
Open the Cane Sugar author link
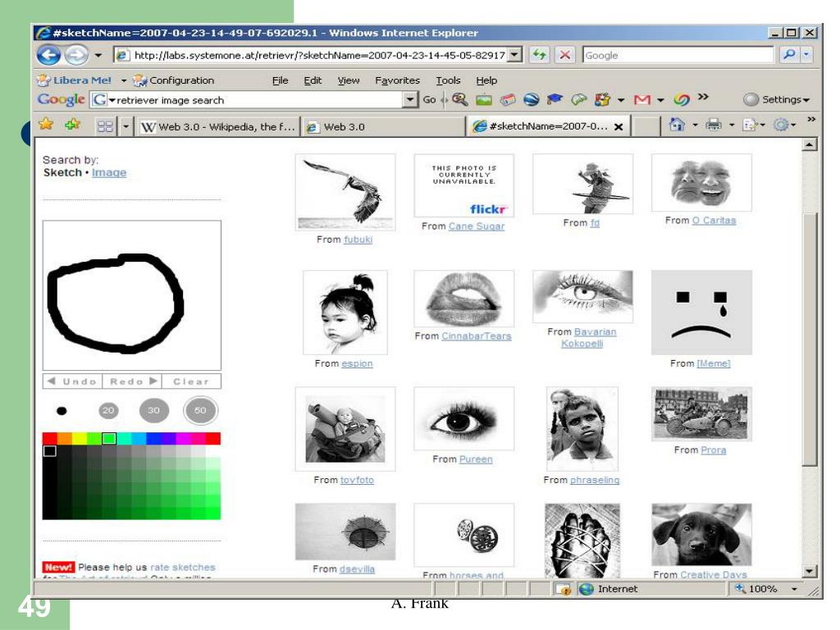[x=477, y=226]
